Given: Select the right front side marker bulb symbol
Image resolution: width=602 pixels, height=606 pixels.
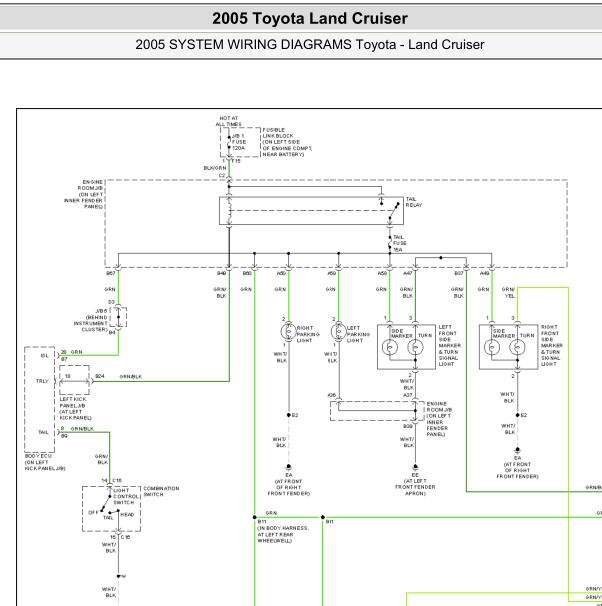Looking at the screenshot, I should pyautogui.click(x=492, y=347).
